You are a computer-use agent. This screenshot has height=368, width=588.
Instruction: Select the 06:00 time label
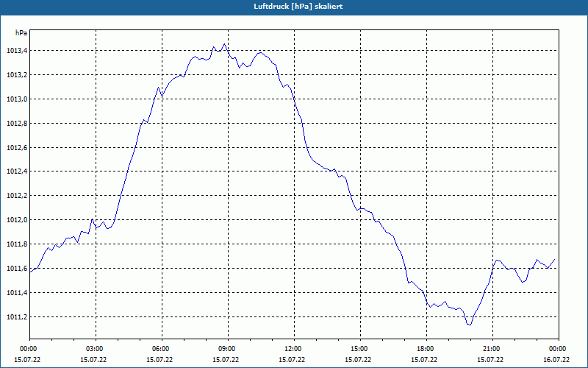[160, 349]
